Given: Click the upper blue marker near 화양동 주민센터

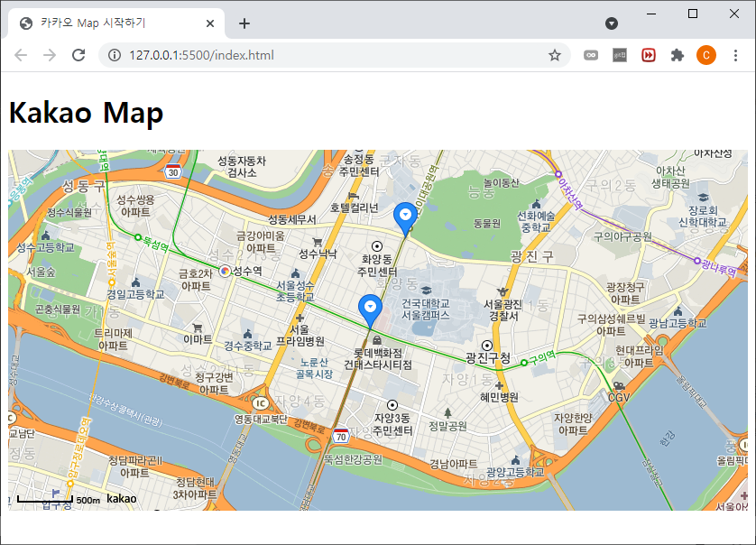Looking at the screenshot, I should (405, 214).
